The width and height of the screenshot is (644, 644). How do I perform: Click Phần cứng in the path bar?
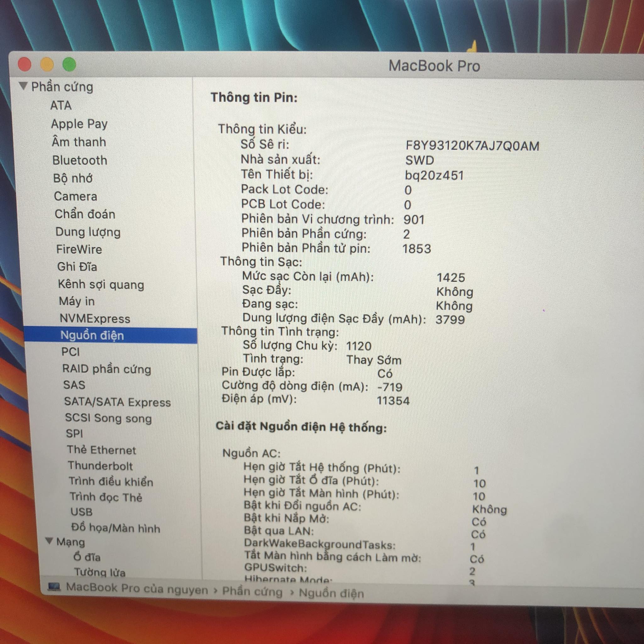click(x=252, y=592)
